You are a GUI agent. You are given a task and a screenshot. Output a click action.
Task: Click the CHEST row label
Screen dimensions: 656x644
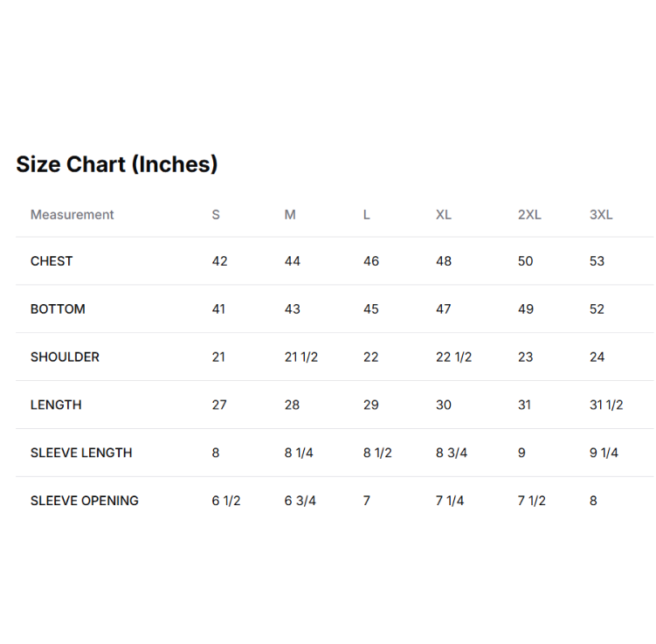[52, 261]
